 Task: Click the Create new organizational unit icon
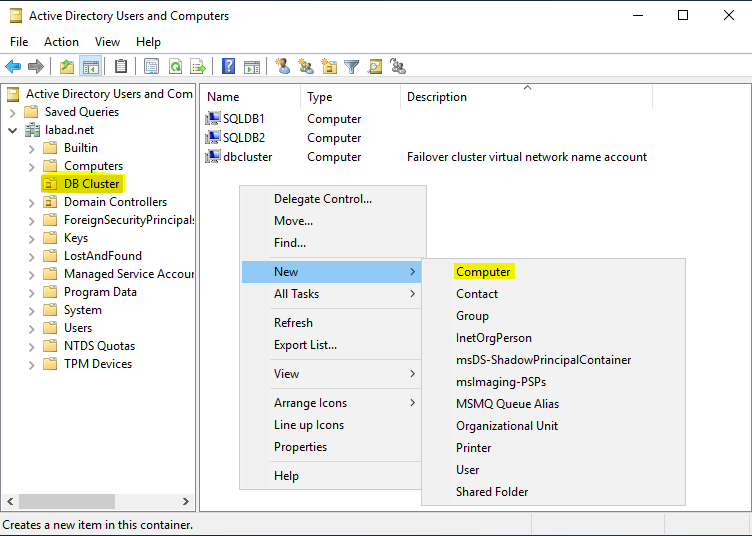pos(329,66)
